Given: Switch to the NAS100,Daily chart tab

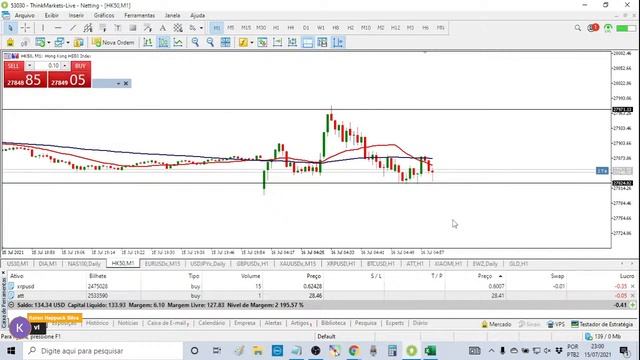Looking at the screenshot, I should (x=84, y=264).
